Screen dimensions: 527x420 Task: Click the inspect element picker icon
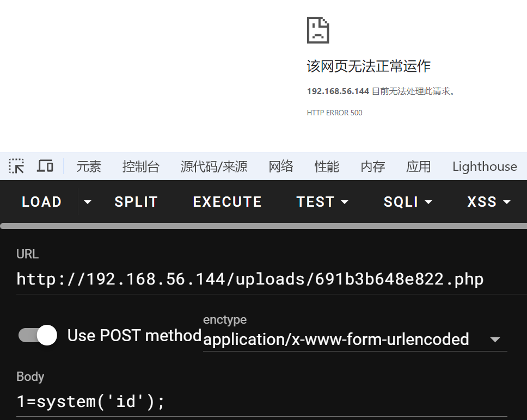point(16,166)
